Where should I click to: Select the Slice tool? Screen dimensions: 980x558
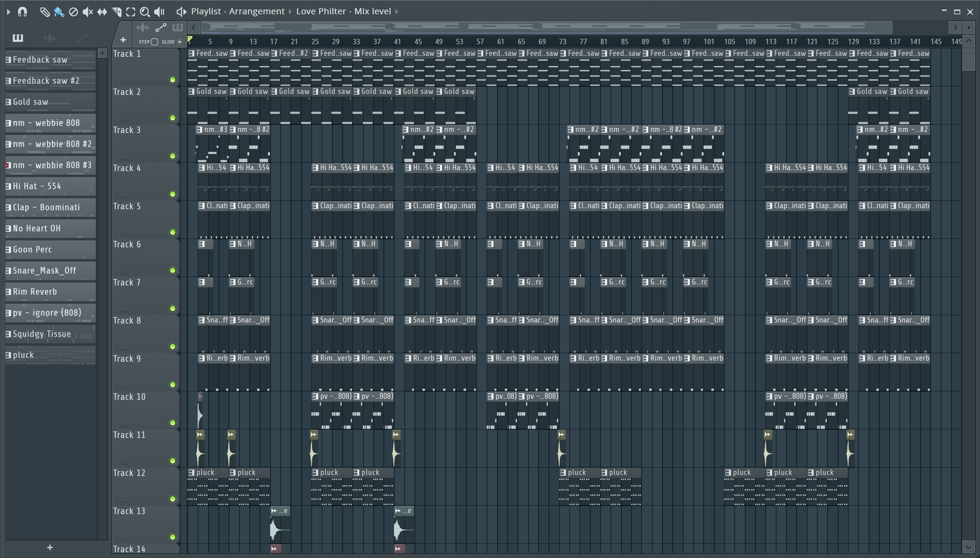[x=116, y=12]
